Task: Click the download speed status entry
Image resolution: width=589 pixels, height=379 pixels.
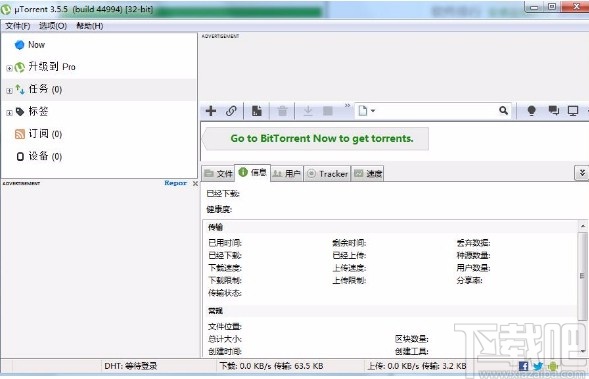Action: [271, 366]
